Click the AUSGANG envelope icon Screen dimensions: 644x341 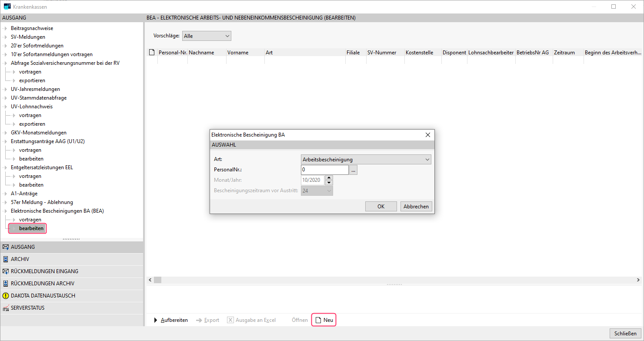point(6,247)
